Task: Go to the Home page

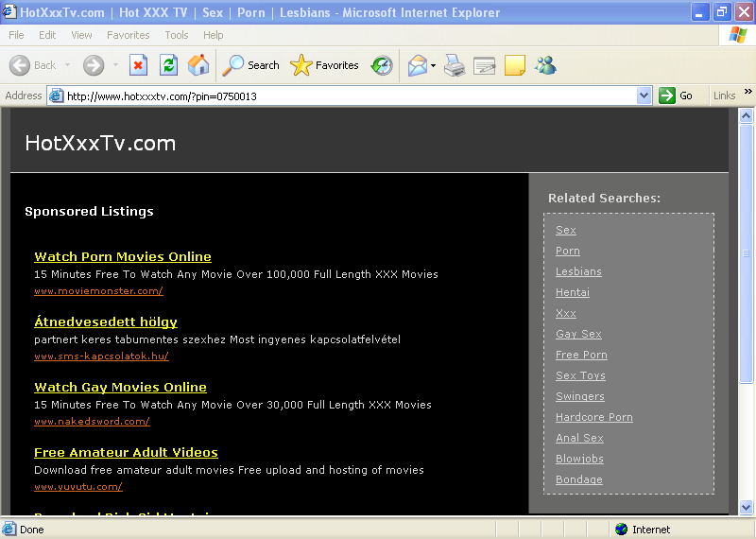Action: pyautogui.click(x=198, y=65)
